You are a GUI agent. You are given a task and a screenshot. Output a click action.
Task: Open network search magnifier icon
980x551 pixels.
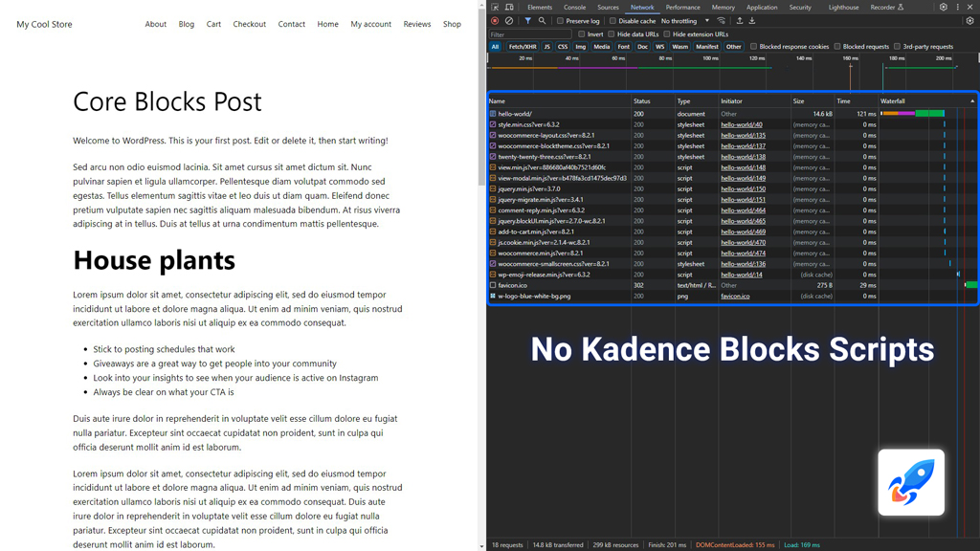[543, 21]
